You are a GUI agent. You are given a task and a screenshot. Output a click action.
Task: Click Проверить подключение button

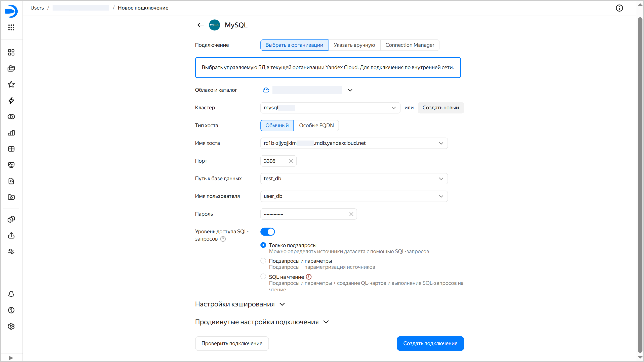click(232, 343)
